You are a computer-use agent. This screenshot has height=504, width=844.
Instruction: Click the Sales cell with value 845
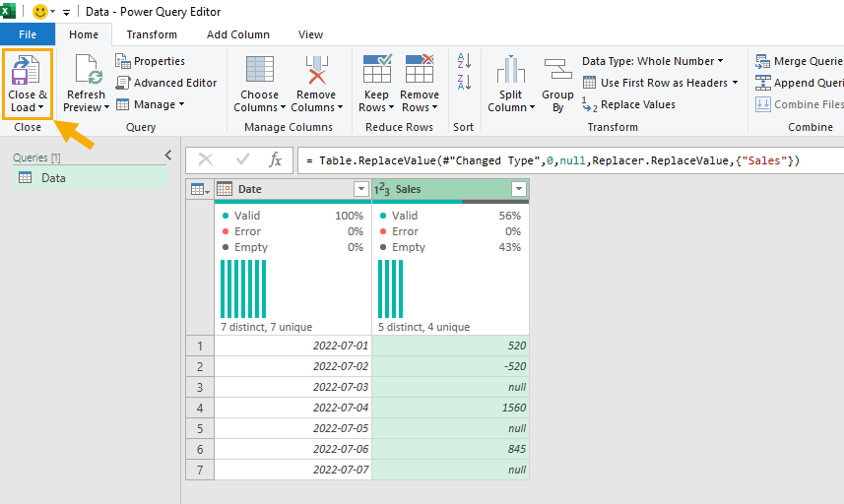(x=450, y=449)
